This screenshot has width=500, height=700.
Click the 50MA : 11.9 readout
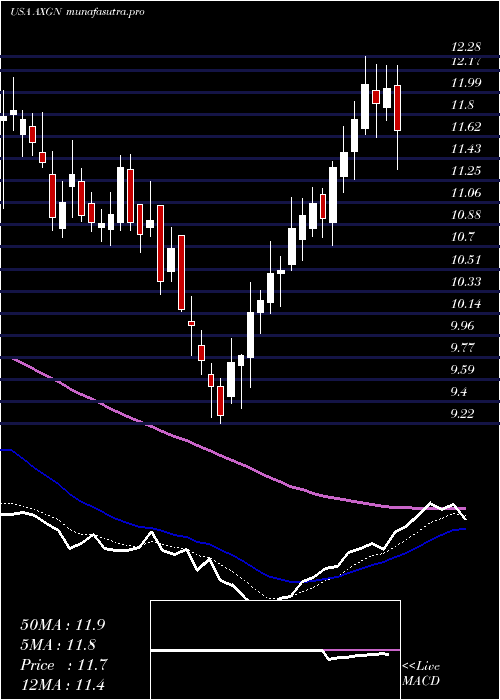(x=62, y=625)
